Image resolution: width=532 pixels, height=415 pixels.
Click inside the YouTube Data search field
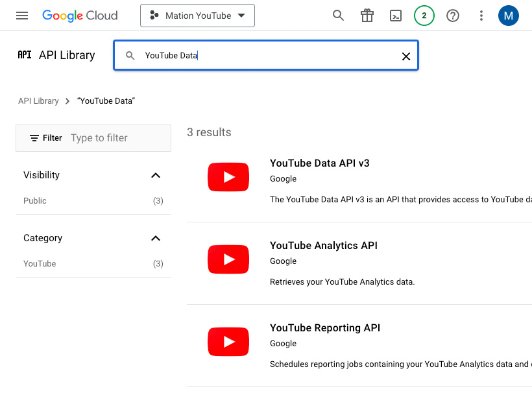pos(266,56)
